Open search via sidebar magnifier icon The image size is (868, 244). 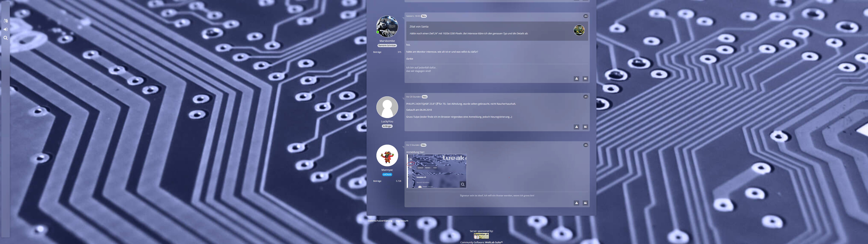pyautogui.click(x=5, y=38)
